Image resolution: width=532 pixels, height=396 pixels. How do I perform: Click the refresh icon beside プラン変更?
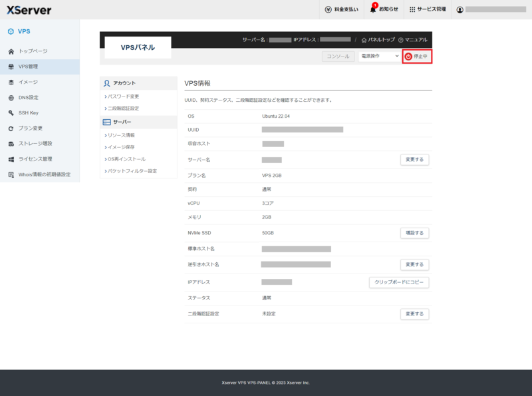point(11,128)
